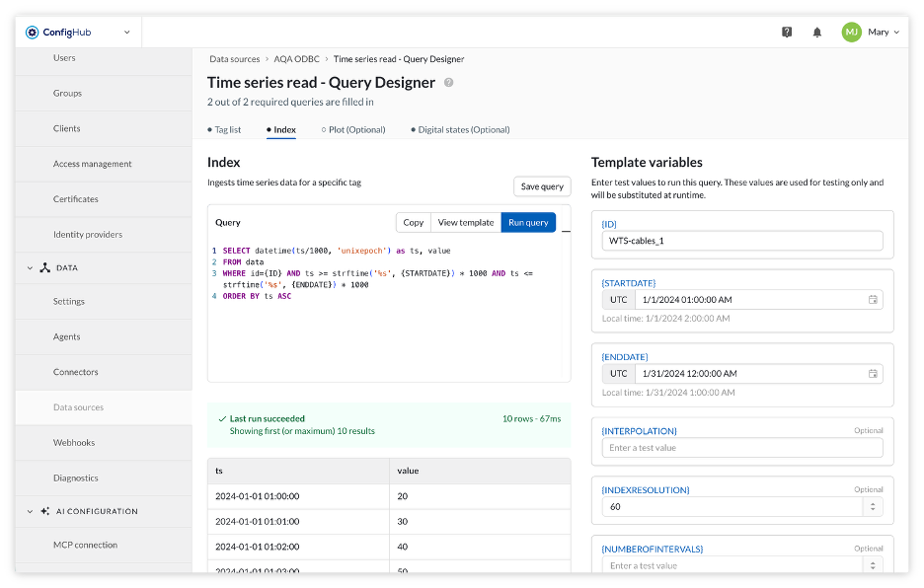
Task: Run the query with Run query button
Action: pos(528,223)
